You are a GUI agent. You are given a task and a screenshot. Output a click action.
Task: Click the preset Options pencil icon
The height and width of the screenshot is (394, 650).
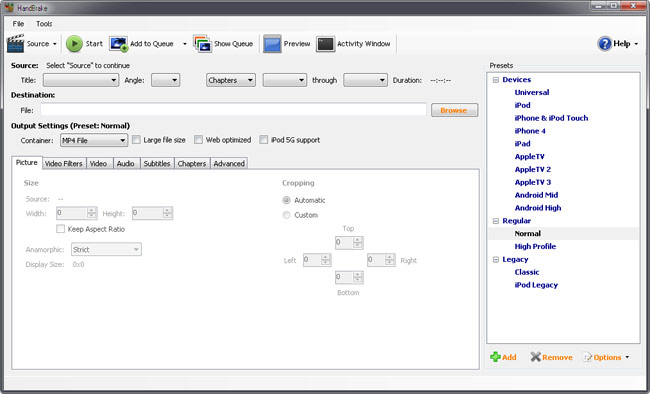pos(587,357)
